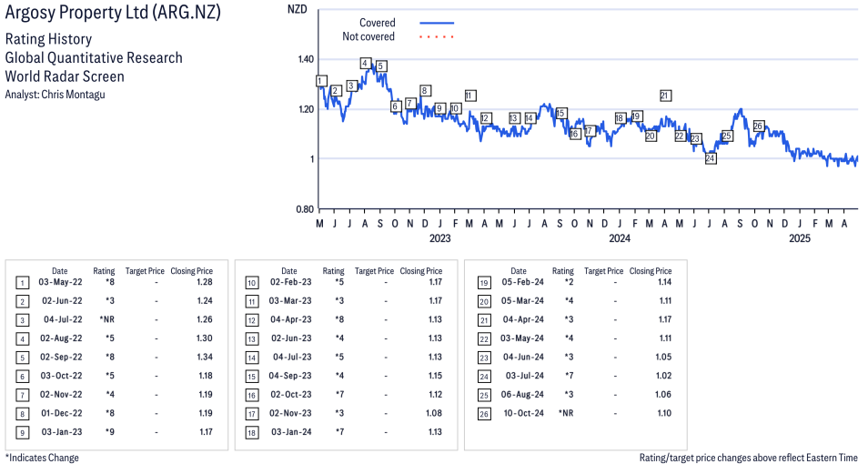Image resolution: width=868 pixels, height=464 pixels.
Task: Click the boxed number 23 in third table
Action: pos(484,358)
